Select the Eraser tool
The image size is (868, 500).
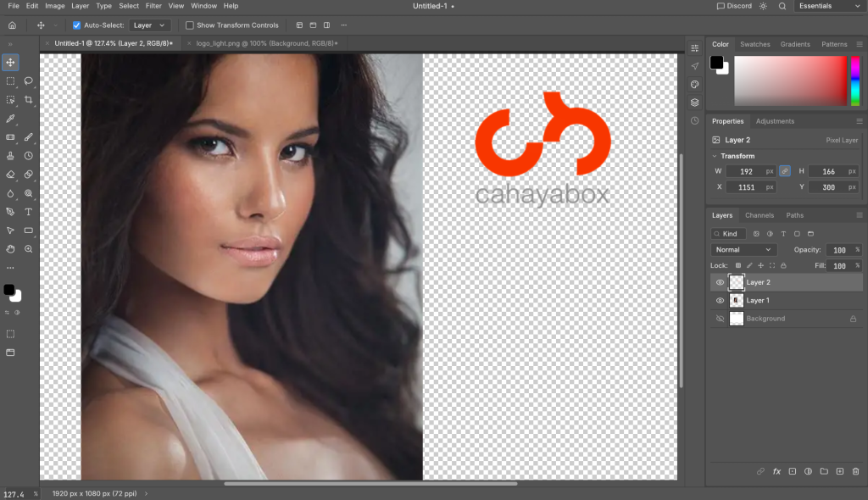pos(10,175)
